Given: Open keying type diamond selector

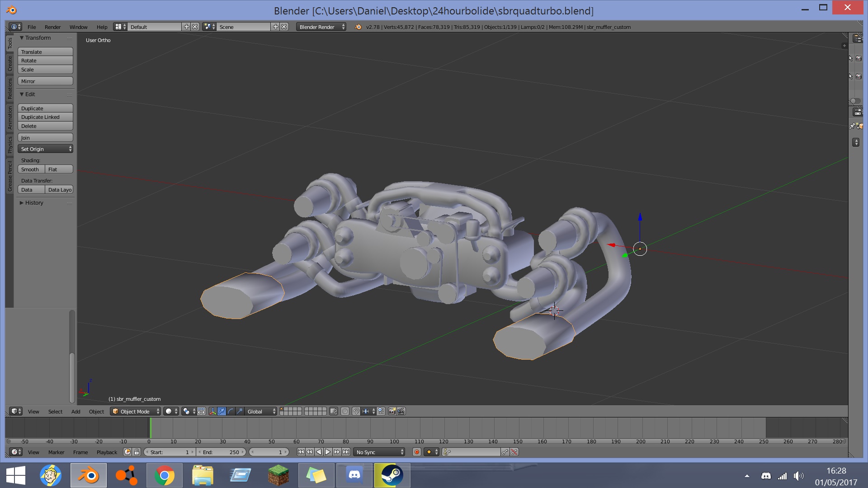Looking at the screenshot, I should 431,452.
